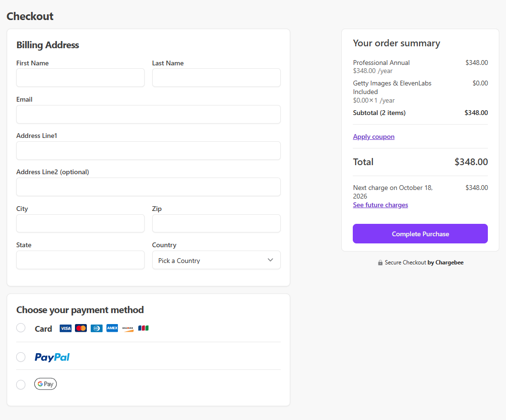Click the Mastercard icon next to Card option
506x420 pixels.
tap(81, 328)
